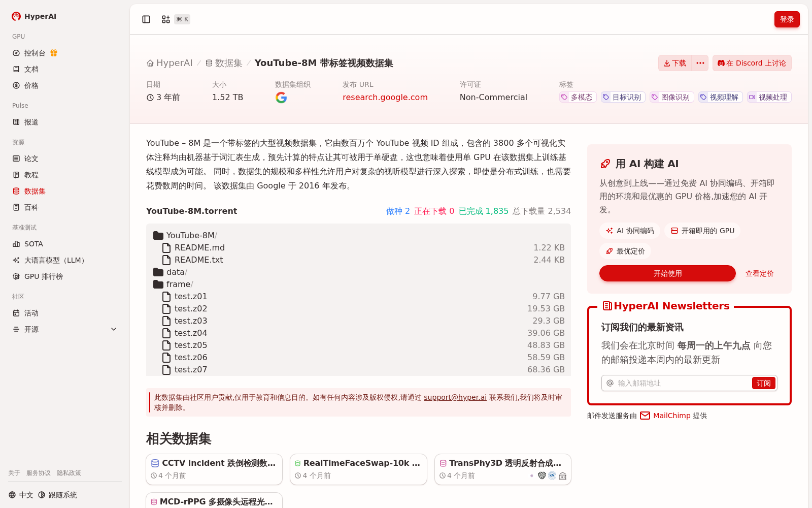Viewport: 812px width, 508px height.
Task: Click the Google organization logo
Action: click(x=281, y=98)
